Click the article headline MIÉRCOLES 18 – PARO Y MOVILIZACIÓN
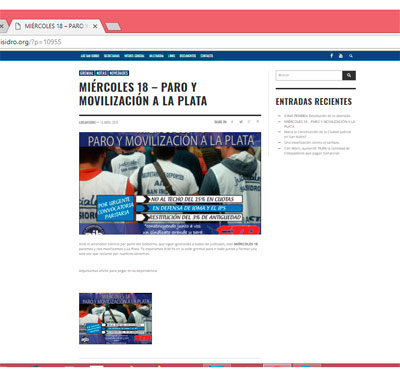The height and width of the screenshot is (390, 400). [143, 94]
